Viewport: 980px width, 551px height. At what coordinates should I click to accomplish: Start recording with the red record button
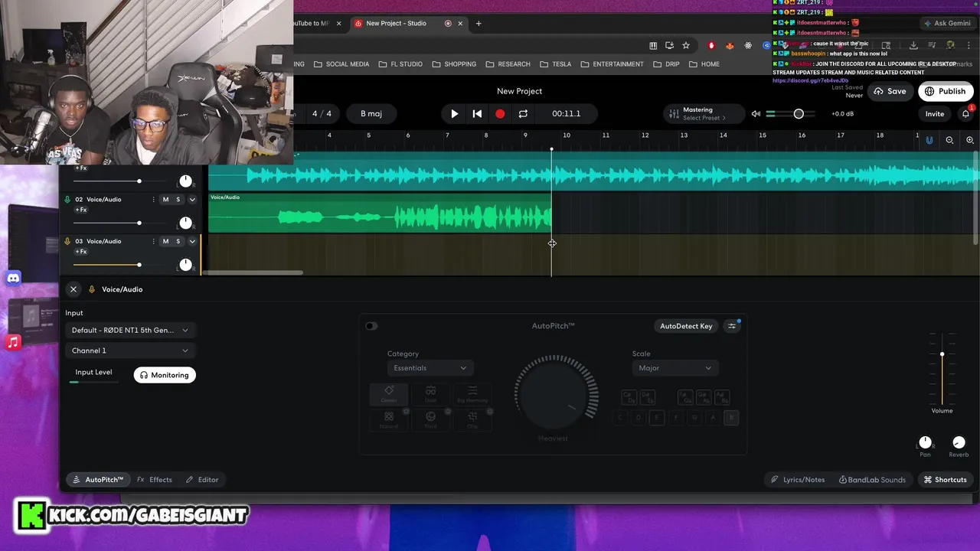pyautogui.click(x=500, y=113)
